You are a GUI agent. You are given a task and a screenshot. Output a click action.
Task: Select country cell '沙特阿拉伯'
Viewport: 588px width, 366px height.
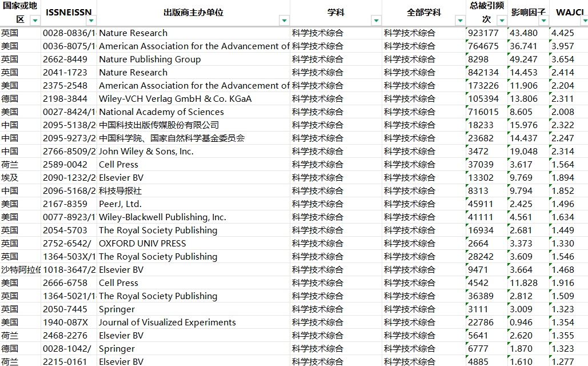21,269
